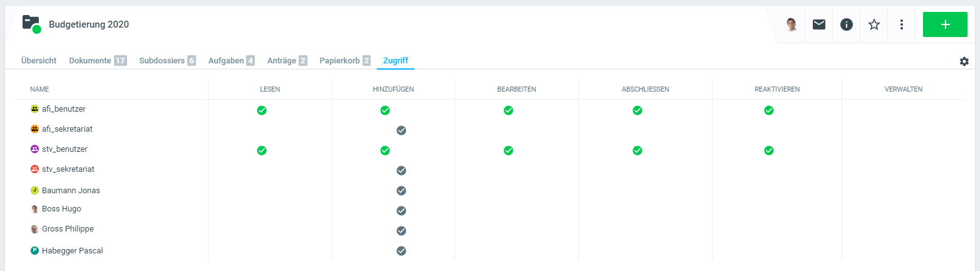Click the afi_sekretariat group icon
This screenshot has width=980, height=271.
[35, 129]
